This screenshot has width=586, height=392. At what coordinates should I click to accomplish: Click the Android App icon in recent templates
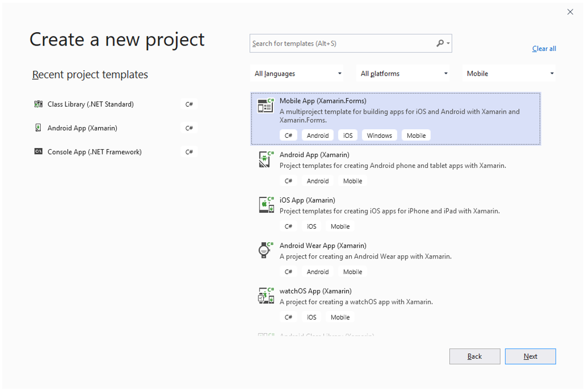[x=38, y=128]
